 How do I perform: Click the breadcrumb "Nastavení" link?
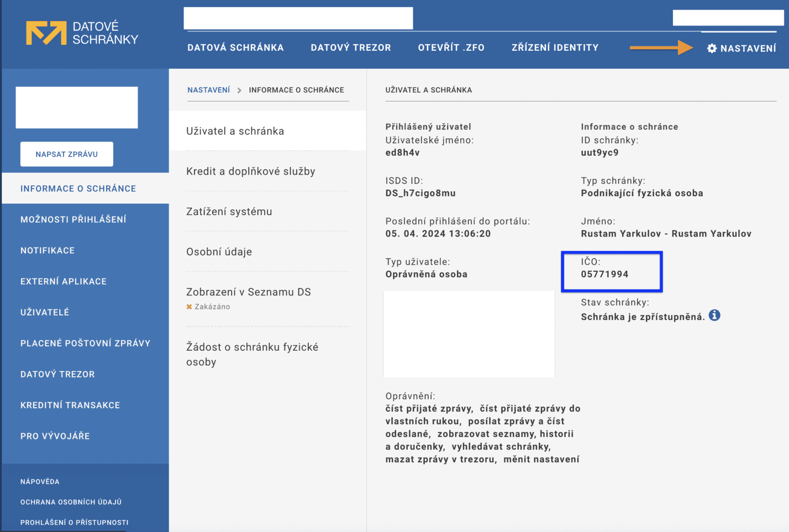209,89
